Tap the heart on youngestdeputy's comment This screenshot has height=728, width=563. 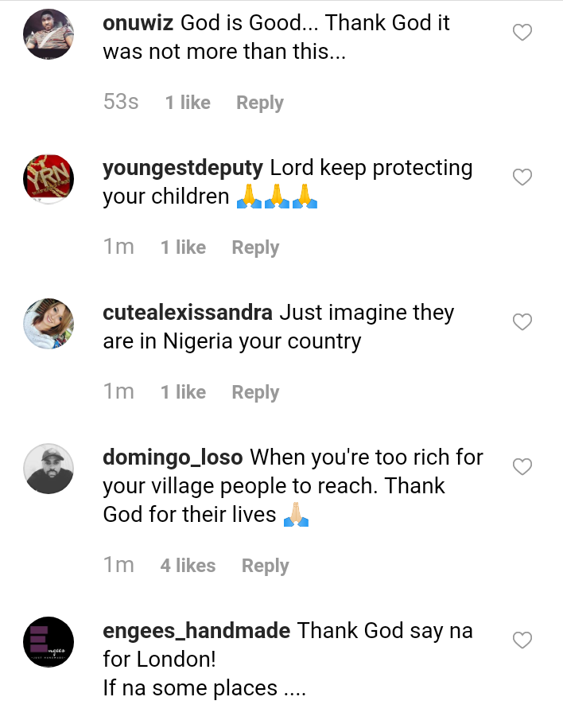pyautogui.click(x=522, y=177)
